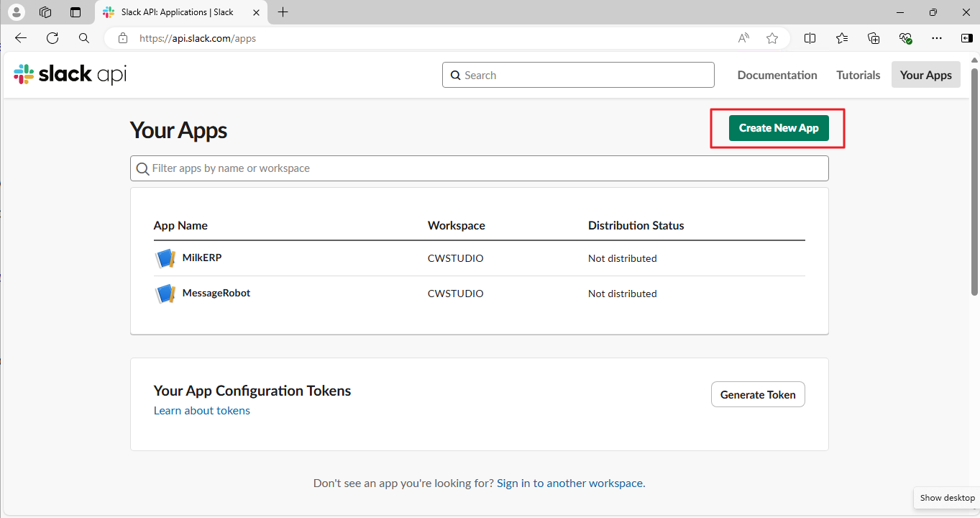Click the Create New App button

[779, 128]
